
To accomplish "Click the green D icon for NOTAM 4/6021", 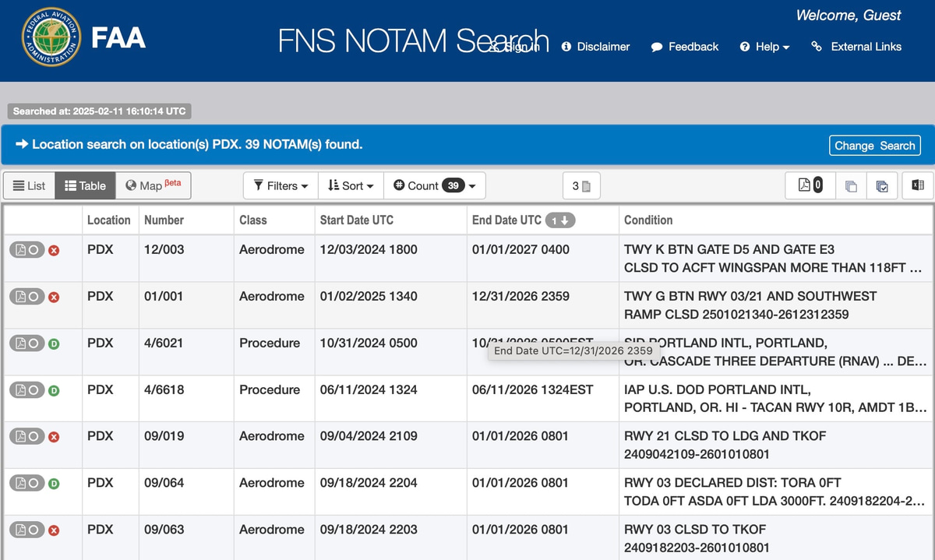I will pyautogui.click(x=54, y=343).
